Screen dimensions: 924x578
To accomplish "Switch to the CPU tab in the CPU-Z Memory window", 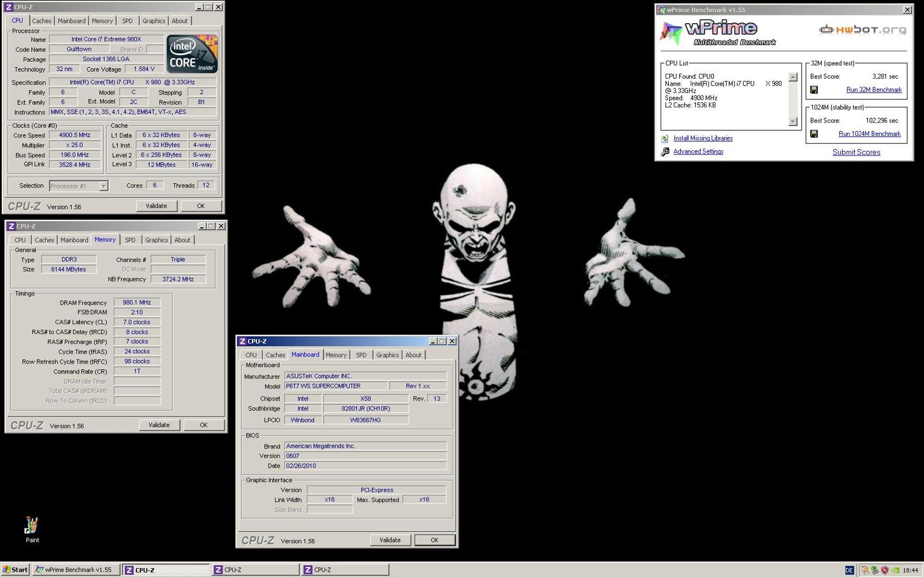I will [20, 240].
